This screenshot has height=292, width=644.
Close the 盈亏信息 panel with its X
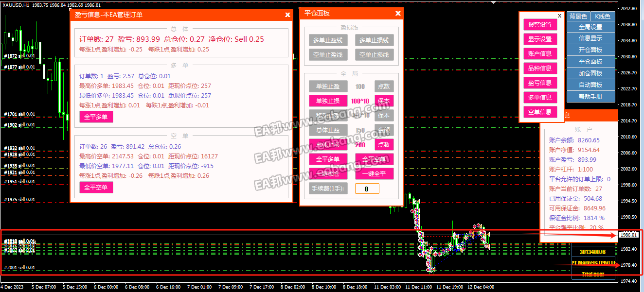coord(287,15)
